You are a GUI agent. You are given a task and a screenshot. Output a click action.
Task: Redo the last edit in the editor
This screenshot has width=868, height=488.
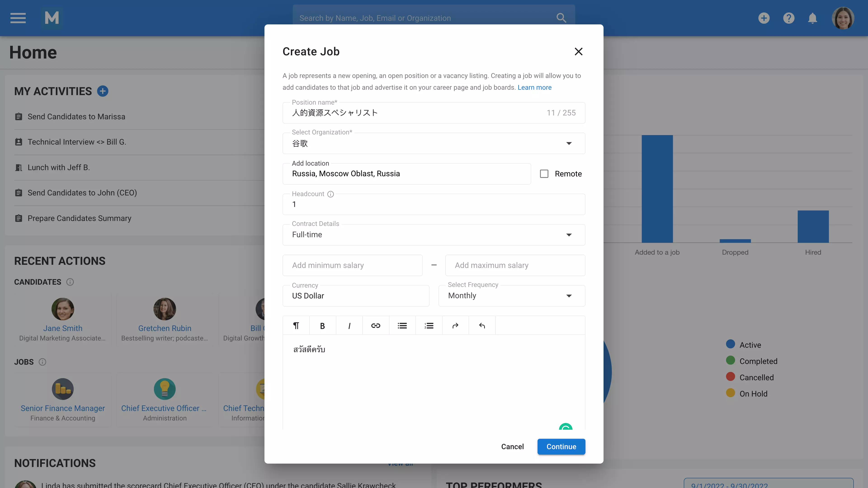coord(455,325)
